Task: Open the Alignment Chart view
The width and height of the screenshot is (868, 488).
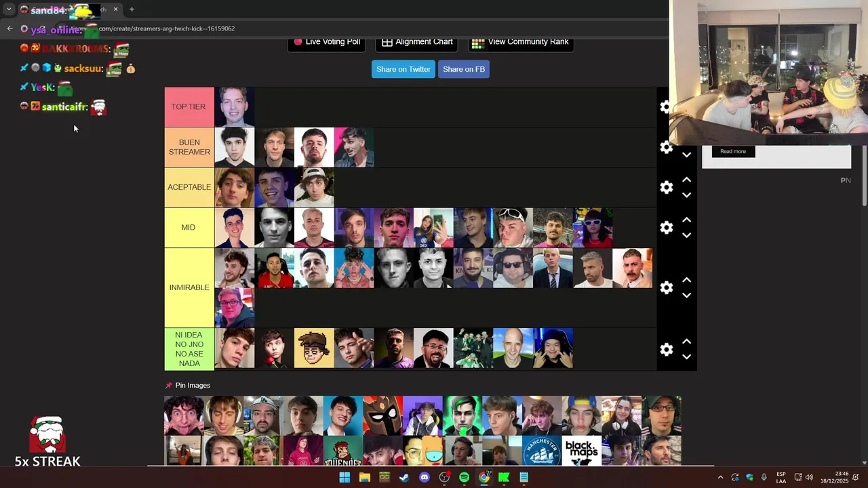Action: tap(416, 42)
